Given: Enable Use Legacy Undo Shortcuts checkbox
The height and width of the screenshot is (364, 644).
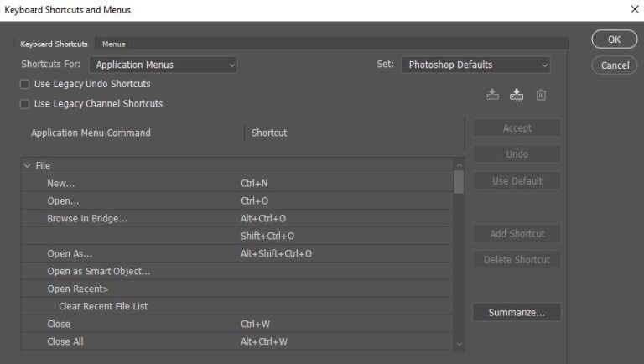Looking at the screenshot, I should pos(24,84).
